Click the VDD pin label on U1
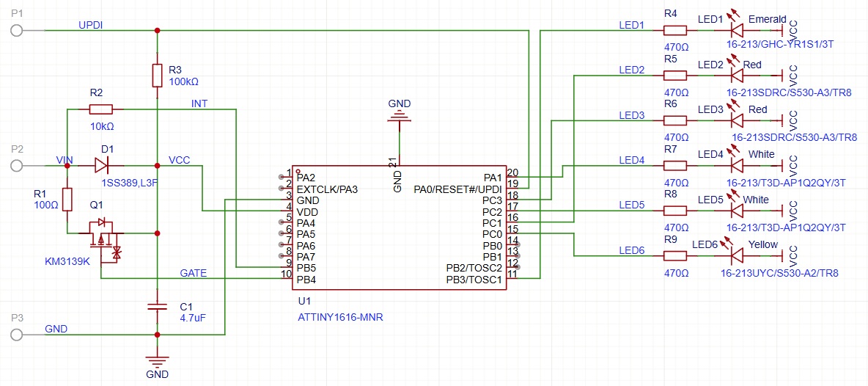868x386 pixels. [307, 211]
